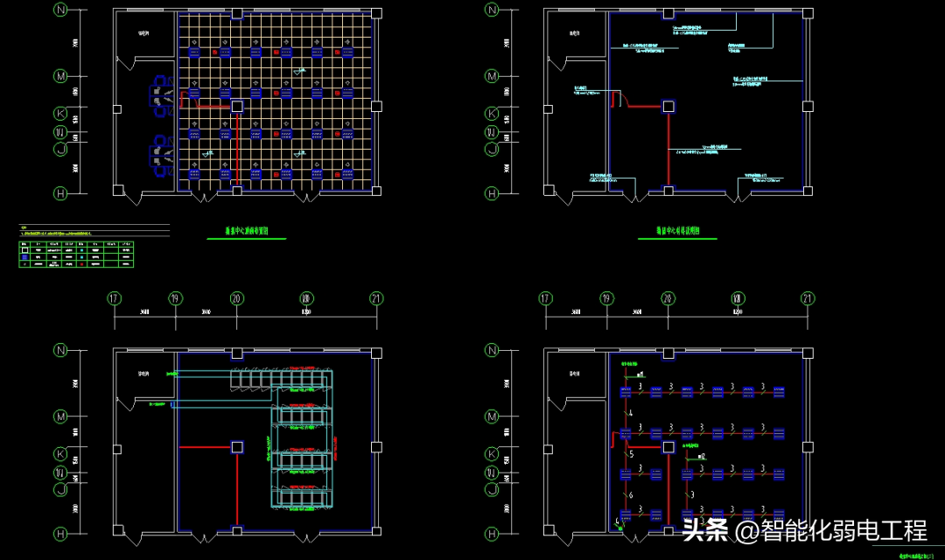Select axis bubble H of top-left plan

[x=61, y=192]
